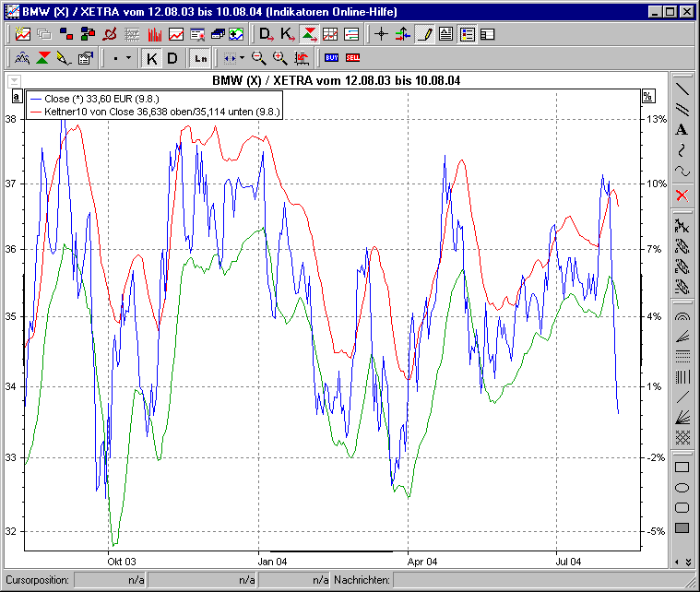Toggle the K chart mode button
700x592 pixels.
152,58
